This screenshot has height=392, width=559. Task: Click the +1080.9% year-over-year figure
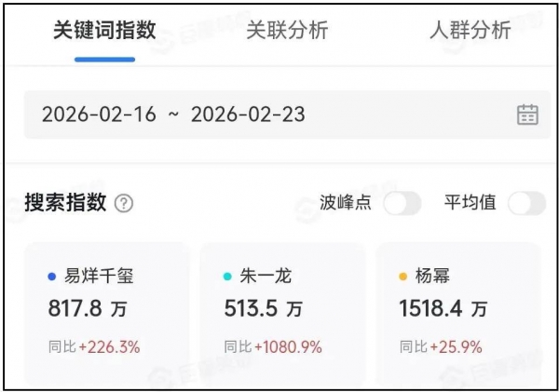tap(292, 347)
